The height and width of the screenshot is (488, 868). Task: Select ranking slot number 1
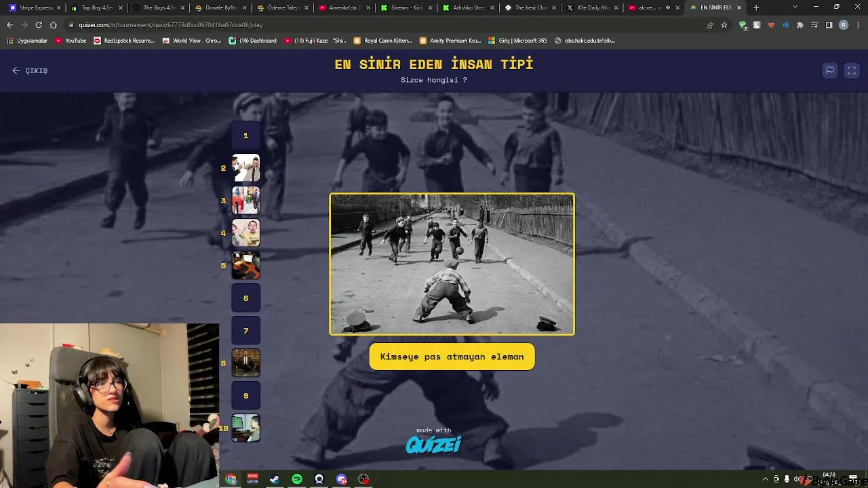[x=245, y=136]
